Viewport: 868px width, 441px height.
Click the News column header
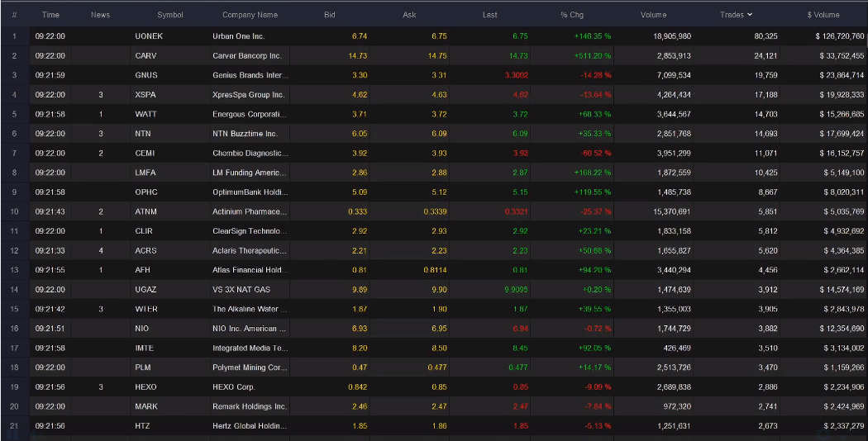coord(100,15)
